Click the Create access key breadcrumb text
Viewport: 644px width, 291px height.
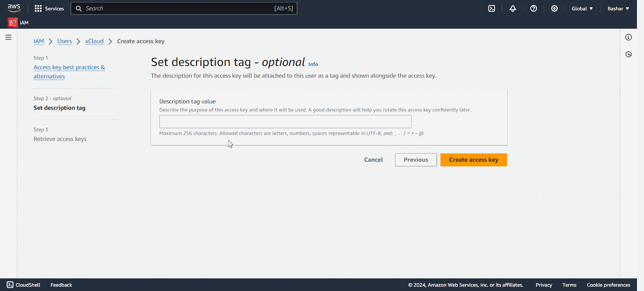pos(141,41)
